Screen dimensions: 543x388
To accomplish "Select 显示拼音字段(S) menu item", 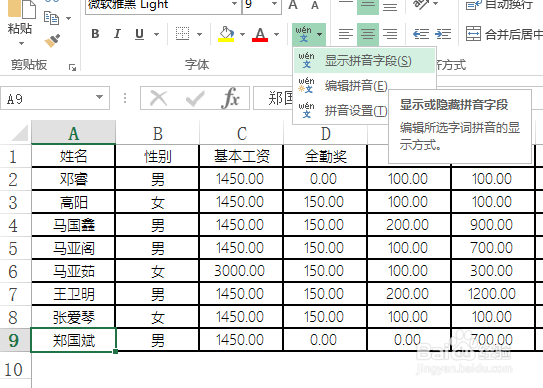I will pyautogui.click(x=364, y=61).
